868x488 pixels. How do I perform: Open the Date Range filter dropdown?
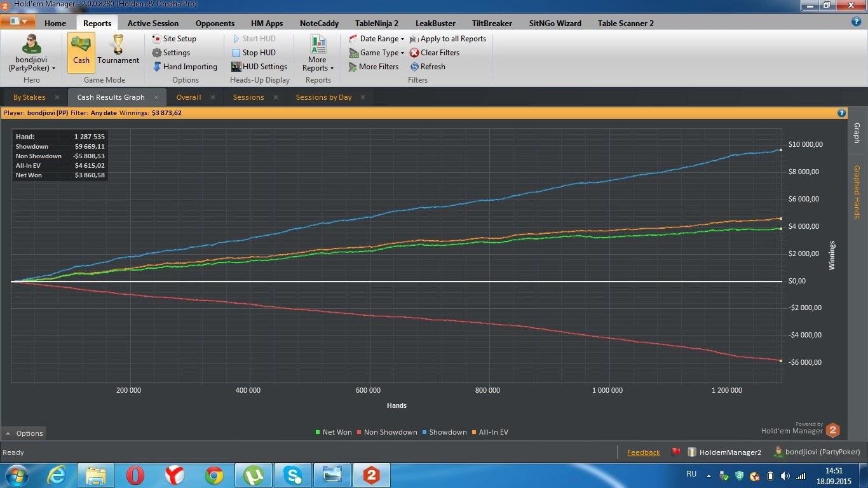pos(377,39)
